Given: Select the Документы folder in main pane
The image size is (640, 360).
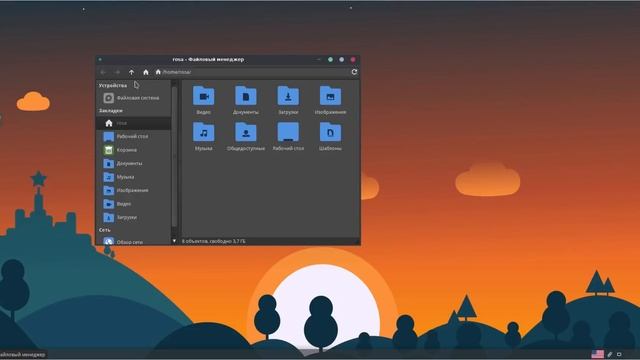Looking at the screenshot, I should click(x=246, y=100).
